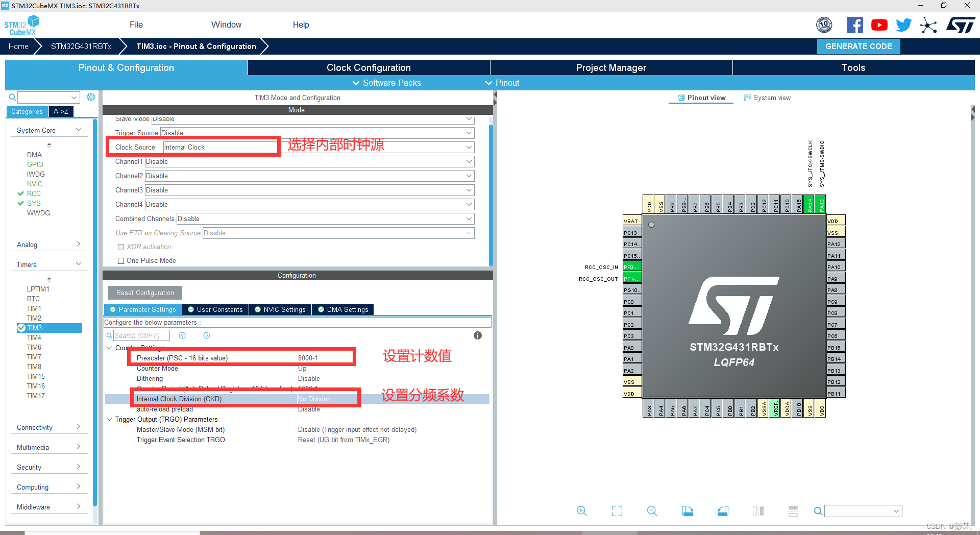This screenshot has height=535, width=980.
Task: Enable the One Pulse Mode checkbox
Action: pyautogui.click(x=121, y=261)
